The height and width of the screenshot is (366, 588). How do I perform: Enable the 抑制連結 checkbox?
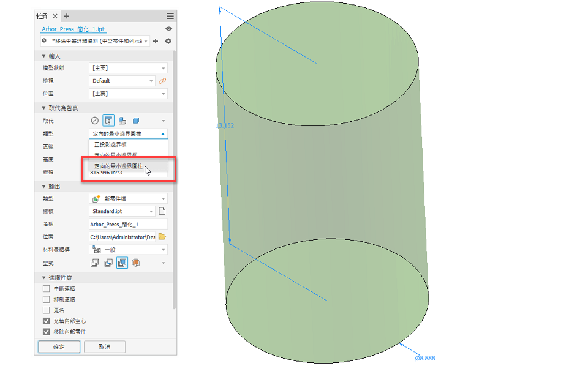[46, 299]
